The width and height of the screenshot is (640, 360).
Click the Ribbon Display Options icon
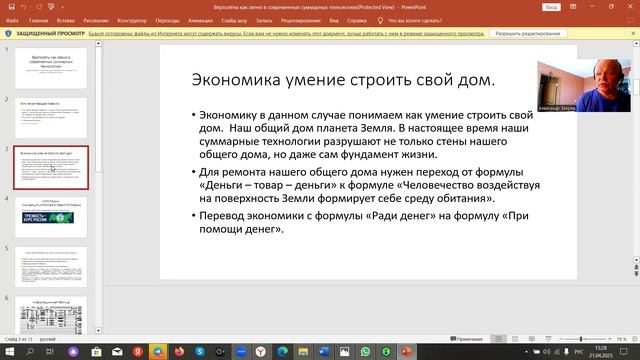coord(573,7)
